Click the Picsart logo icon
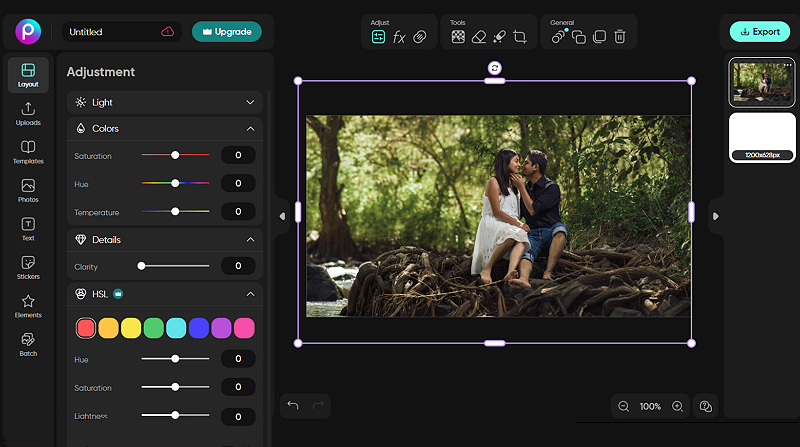Image resolution: width=800 pixels, height=447 pixels. (x=28, y=31)
